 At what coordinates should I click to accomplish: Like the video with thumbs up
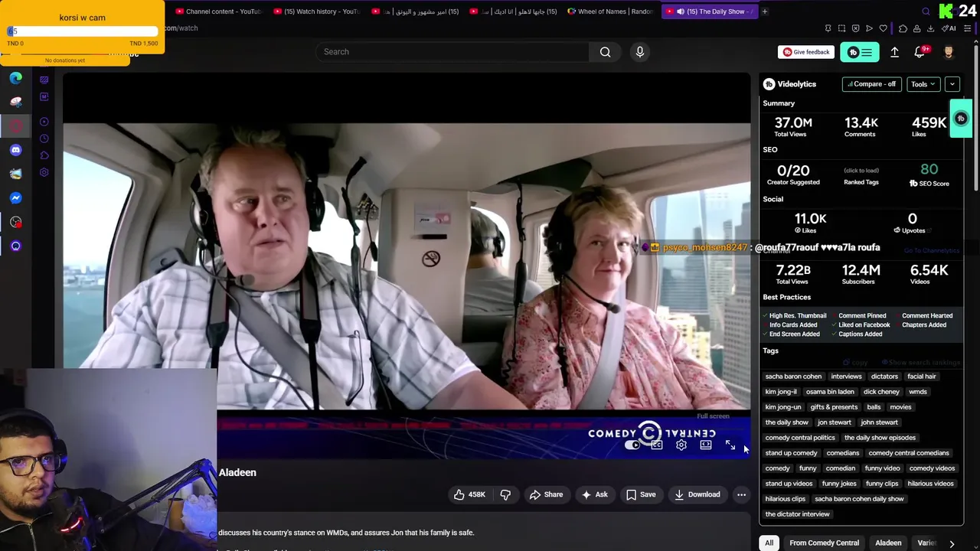point(469,494)
